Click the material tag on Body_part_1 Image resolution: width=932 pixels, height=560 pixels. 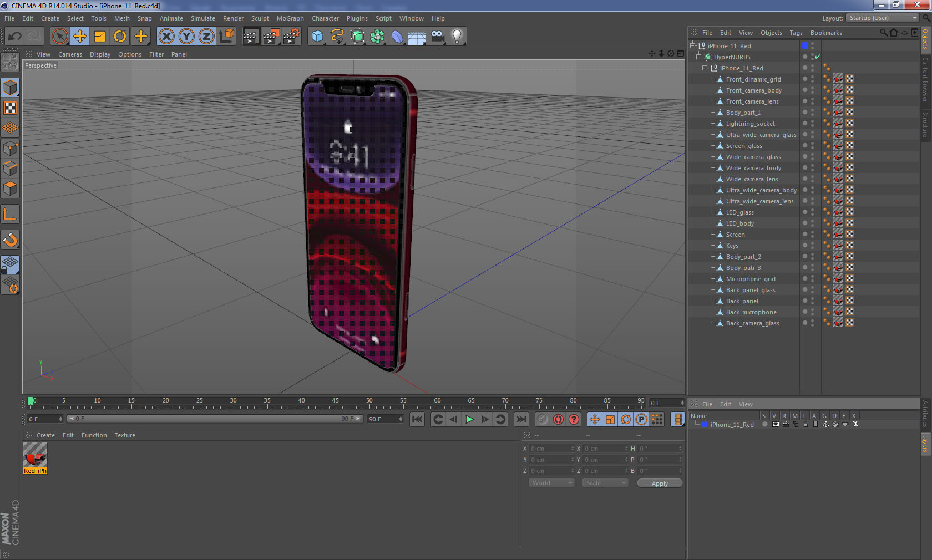[838, 113]
